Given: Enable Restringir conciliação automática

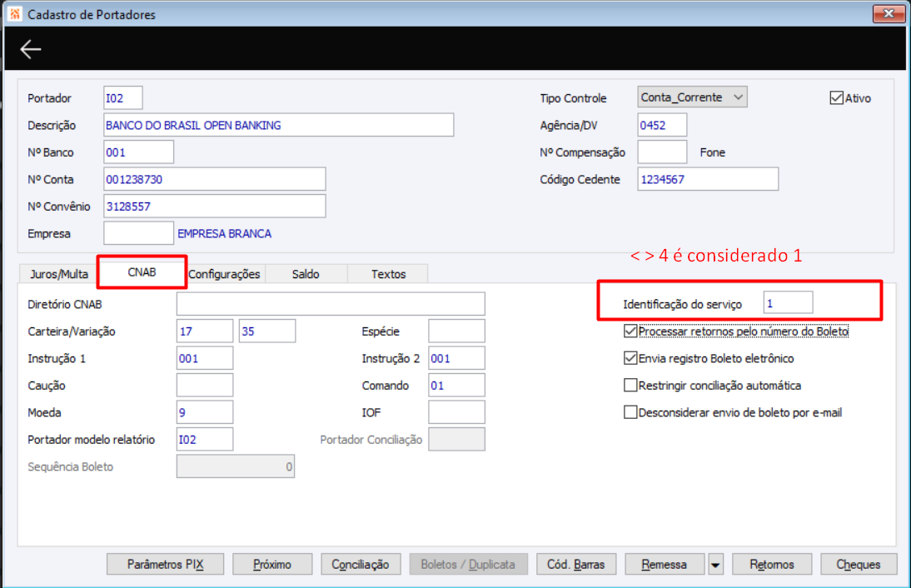Looking at the screenshot, I should pos(630,386).
